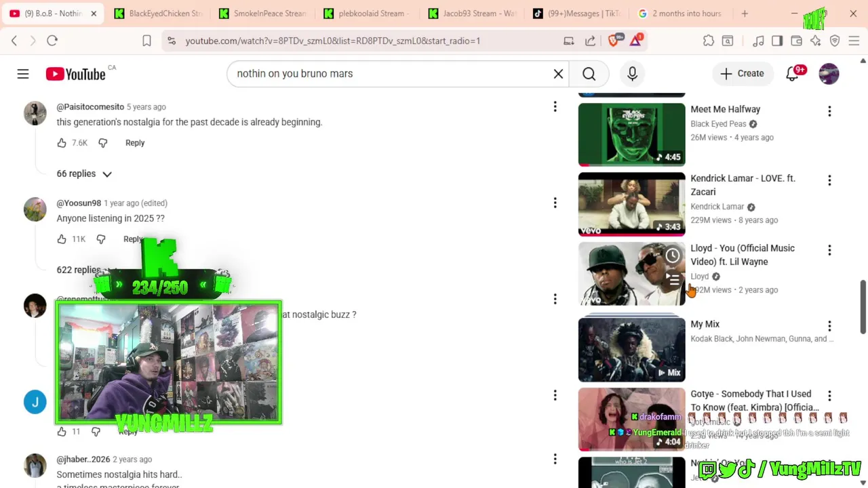This screenshot has width=868, height=488.
Task: Open the YouTube hamburger guide menu
Action: 23,74
